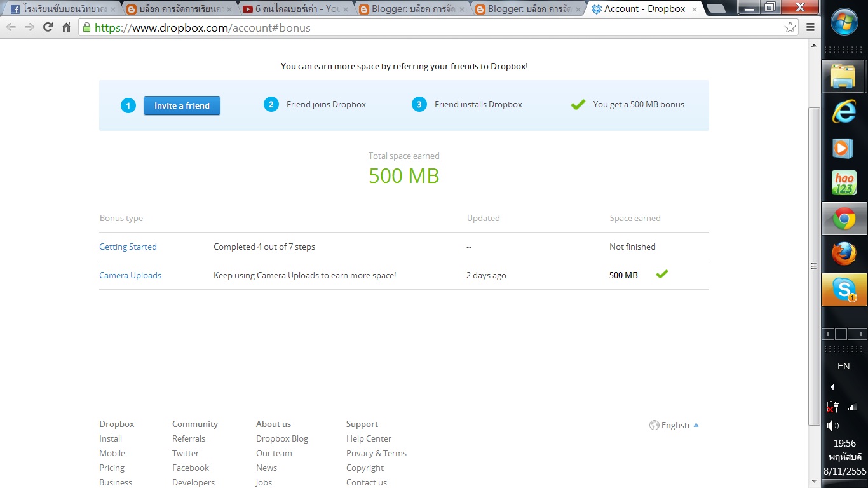Open Windows Explorer from the taskbar

844,77
